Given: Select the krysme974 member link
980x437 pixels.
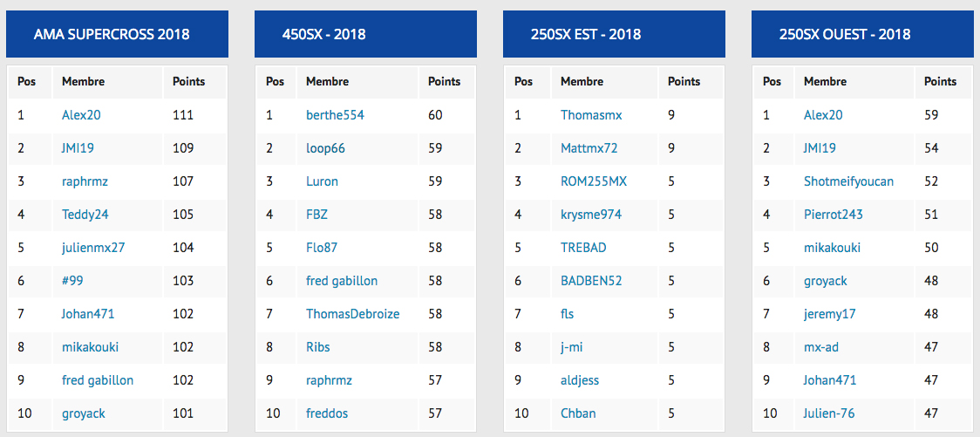Looking at the screenshot, I should [x=591, y=215].
